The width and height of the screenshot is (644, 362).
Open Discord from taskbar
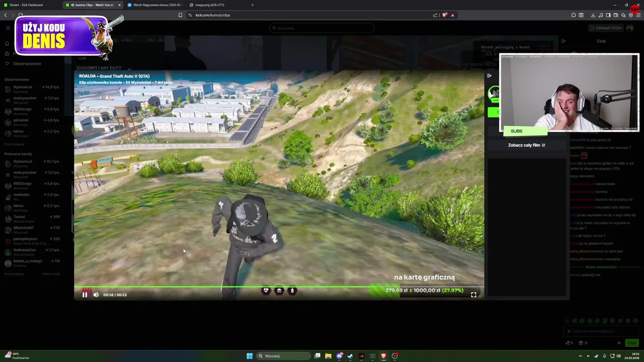340,356
